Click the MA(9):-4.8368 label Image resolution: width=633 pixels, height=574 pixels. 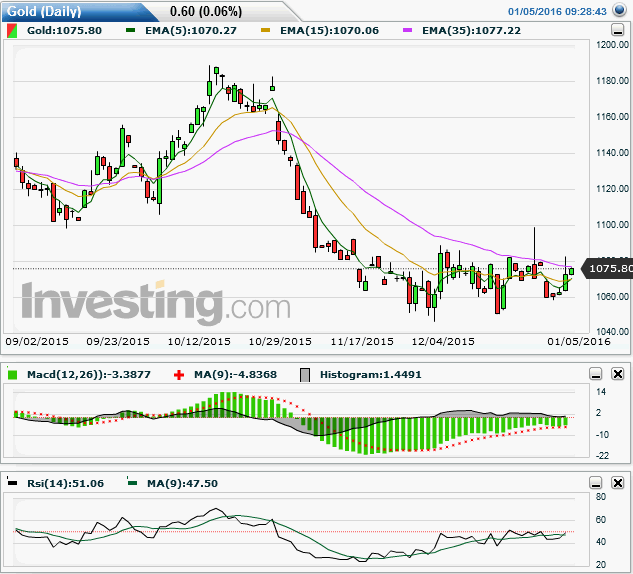click(235, 375)
